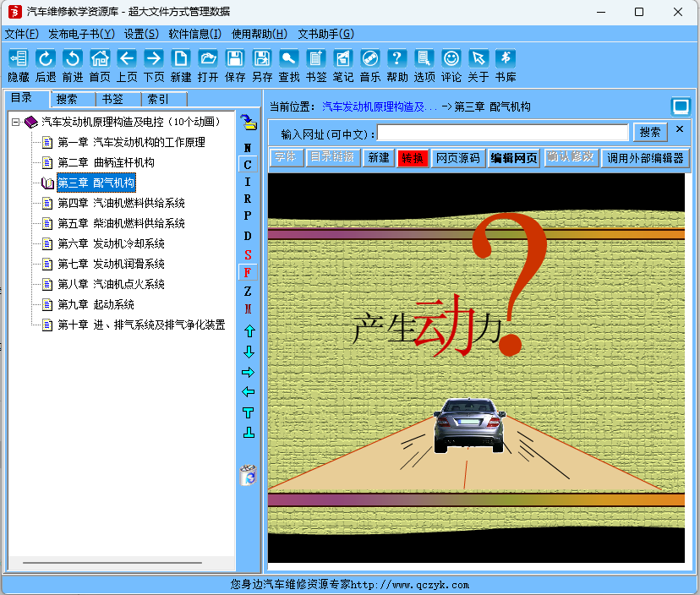Open 使用帮助(H) menu
This screenshot has height=595, width=700.
click(x=259, y=34)
